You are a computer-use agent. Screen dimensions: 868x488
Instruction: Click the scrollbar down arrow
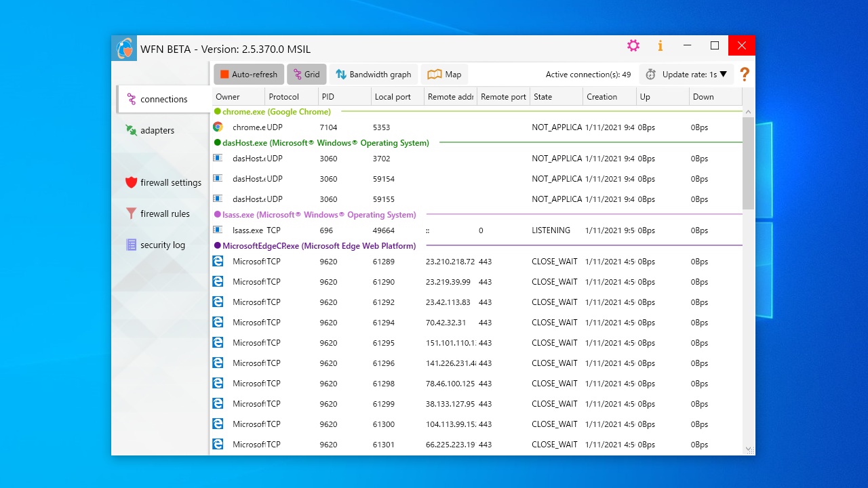tap(749, 449)
